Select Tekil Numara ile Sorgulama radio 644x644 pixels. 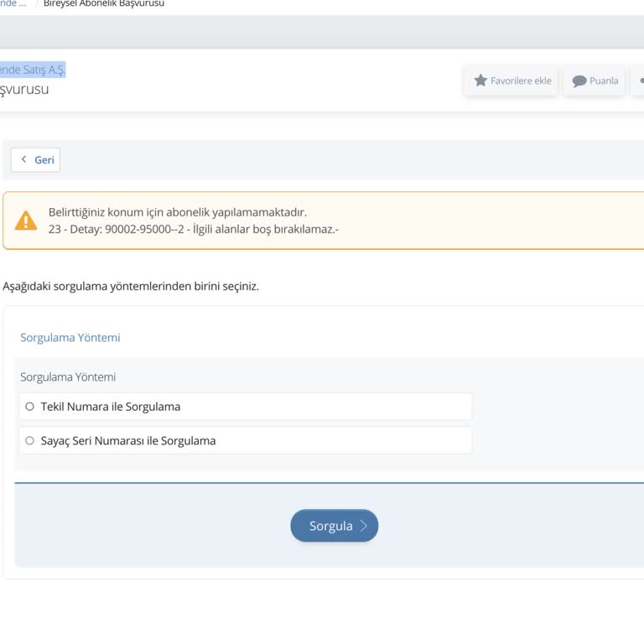[x=29, y=407]
